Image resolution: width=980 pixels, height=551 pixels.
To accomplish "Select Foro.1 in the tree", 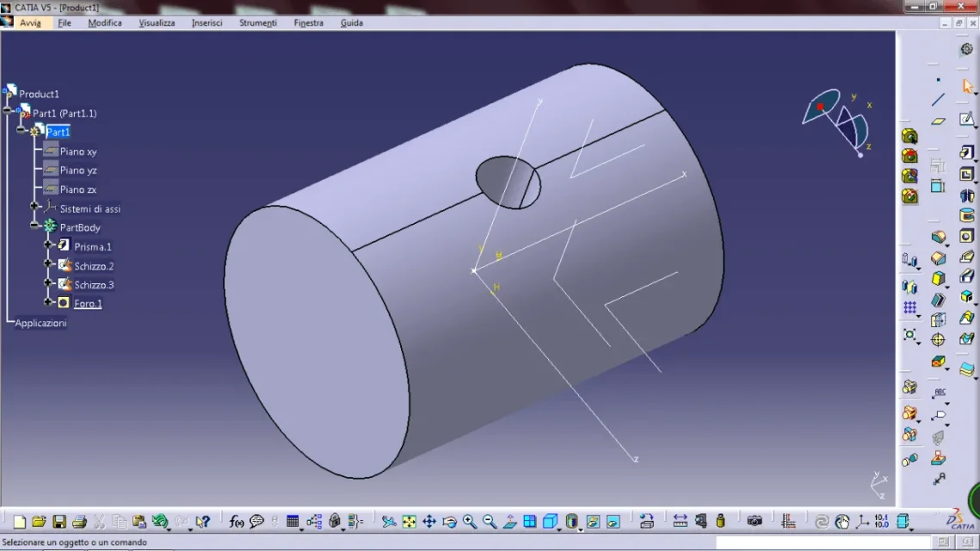I will click(88, 304).
